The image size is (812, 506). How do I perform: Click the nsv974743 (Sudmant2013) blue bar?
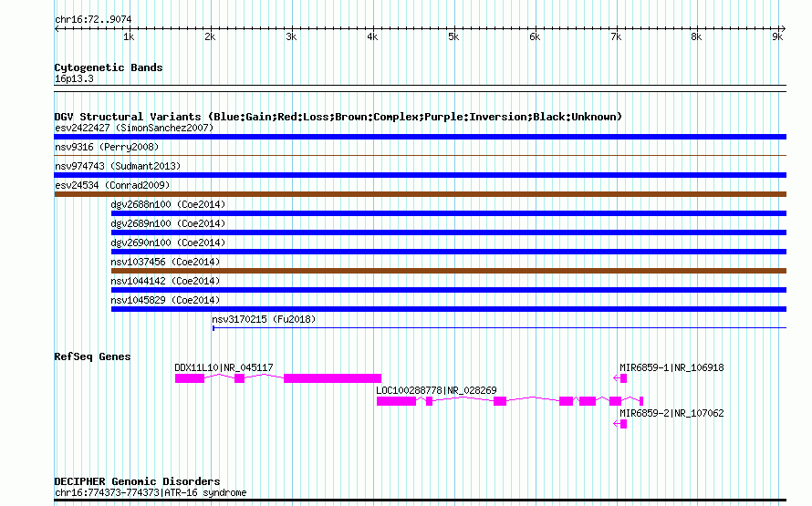pyautogui.click(x=420, y=175)
